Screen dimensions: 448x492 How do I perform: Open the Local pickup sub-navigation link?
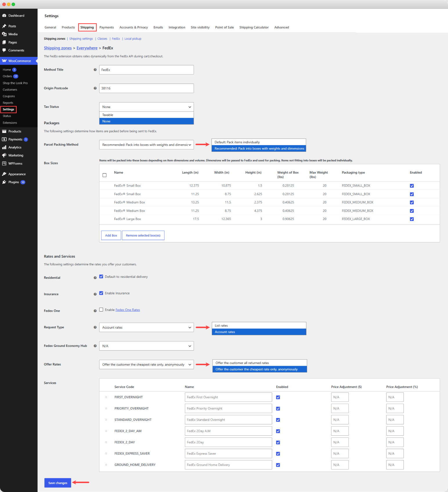pos(133,39)
